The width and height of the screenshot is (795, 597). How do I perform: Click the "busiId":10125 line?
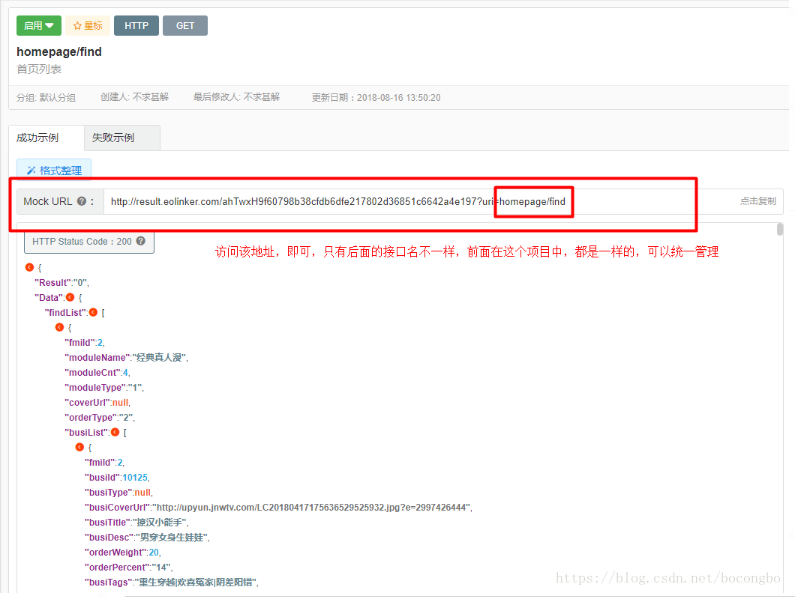(117, 477)
